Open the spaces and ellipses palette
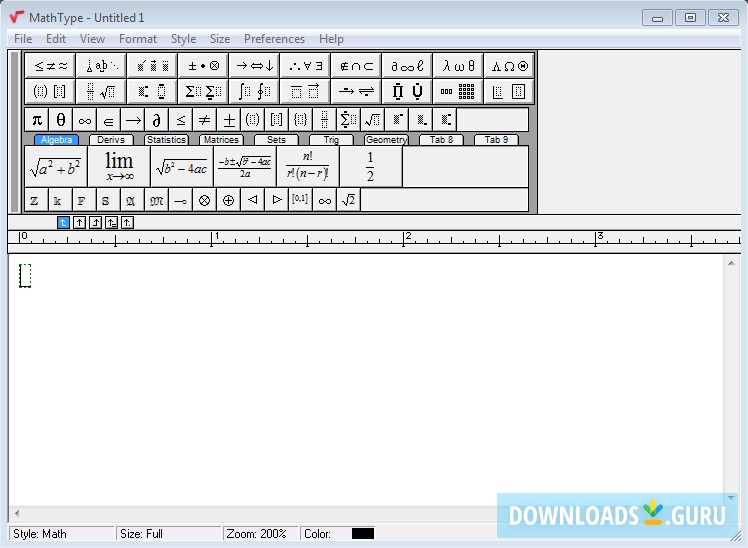This screenshot has width=748, height=548. coord(101,66)
